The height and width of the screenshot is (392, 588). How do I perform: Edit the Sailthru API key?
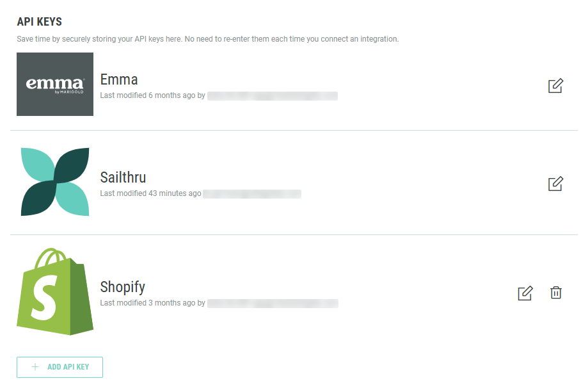coord(555,184)
